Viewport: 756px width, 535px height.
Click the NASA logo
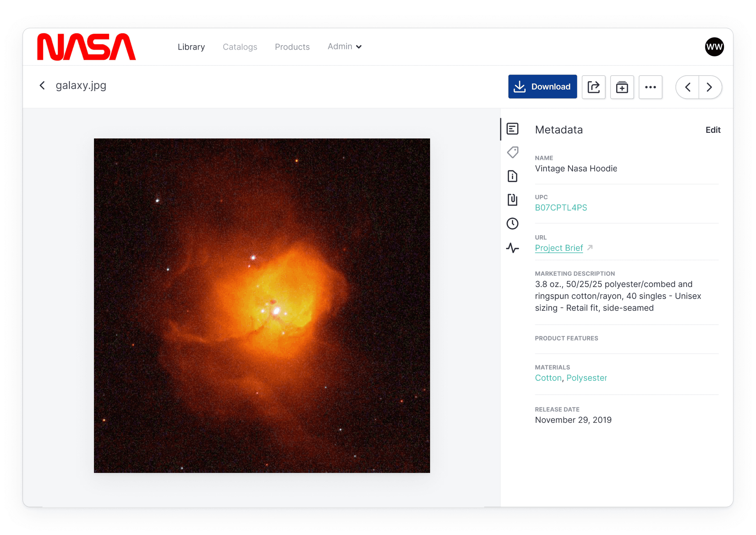point(86,47)
